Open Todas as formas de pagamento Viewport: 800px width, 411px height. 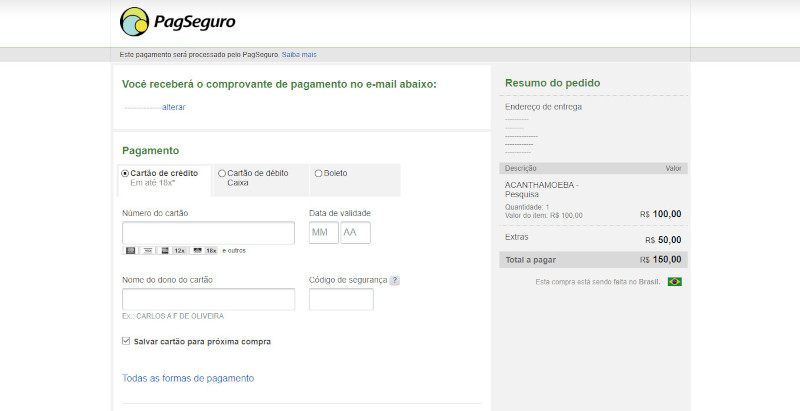click(188, 378)
